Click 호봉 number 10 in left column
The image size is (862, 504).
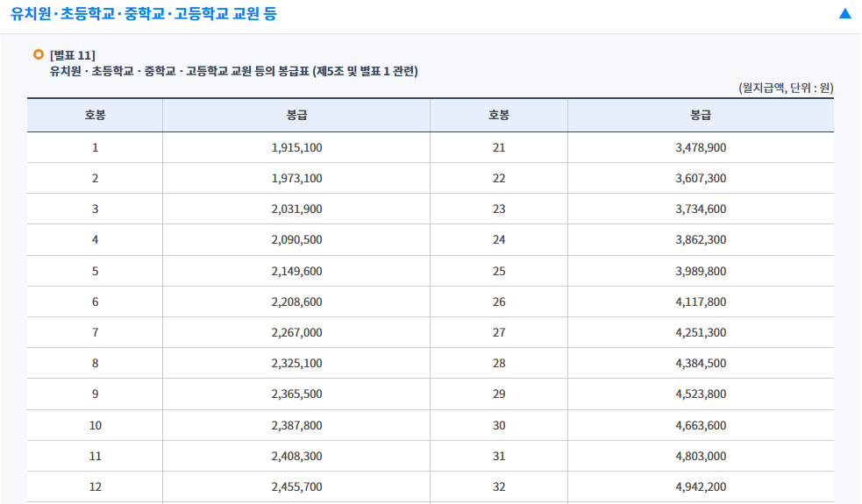point(95,425)
